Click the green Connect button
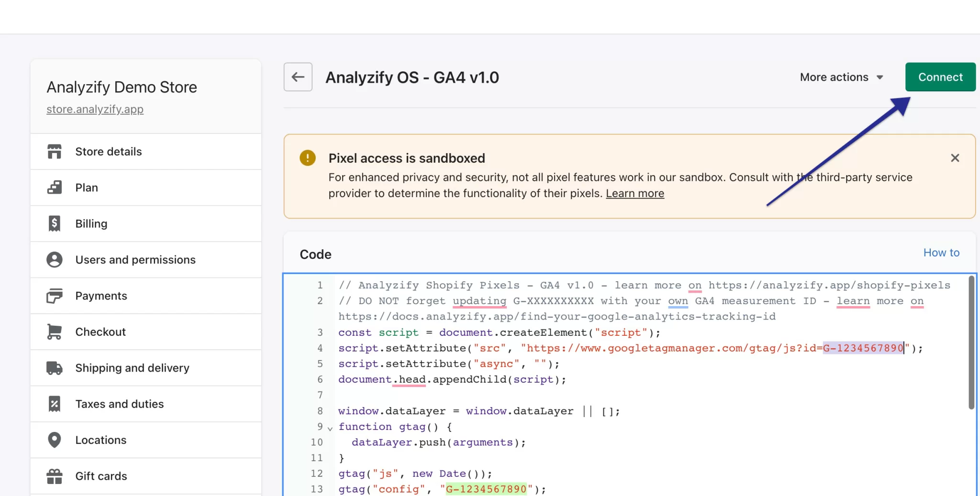 (940, 77)
